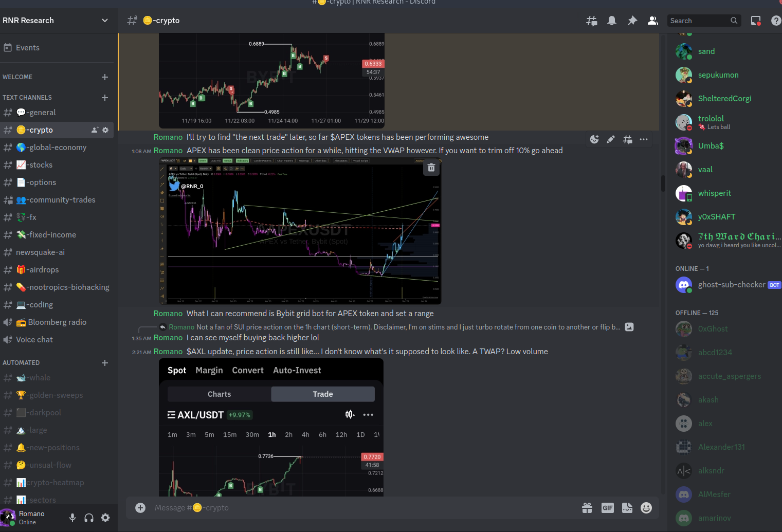
Task: Toggle the member list icon
Action: [x=653, y=21]
